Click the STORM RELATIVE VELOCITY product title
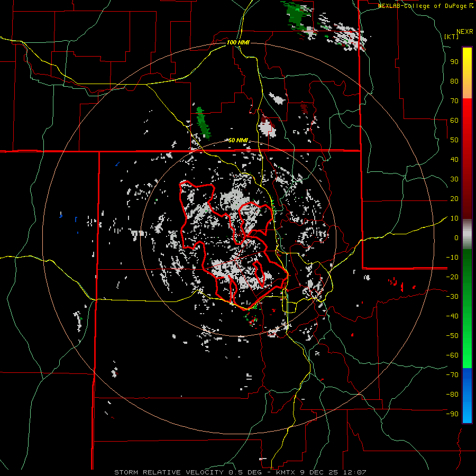This screenshot has width=476, height=476. coord(168,472)
